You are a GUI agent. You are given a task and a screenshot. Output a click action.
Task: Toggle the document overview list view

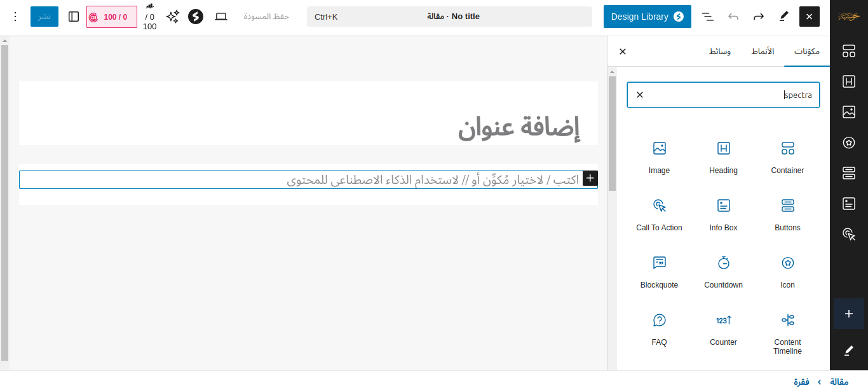coord(708,17)
